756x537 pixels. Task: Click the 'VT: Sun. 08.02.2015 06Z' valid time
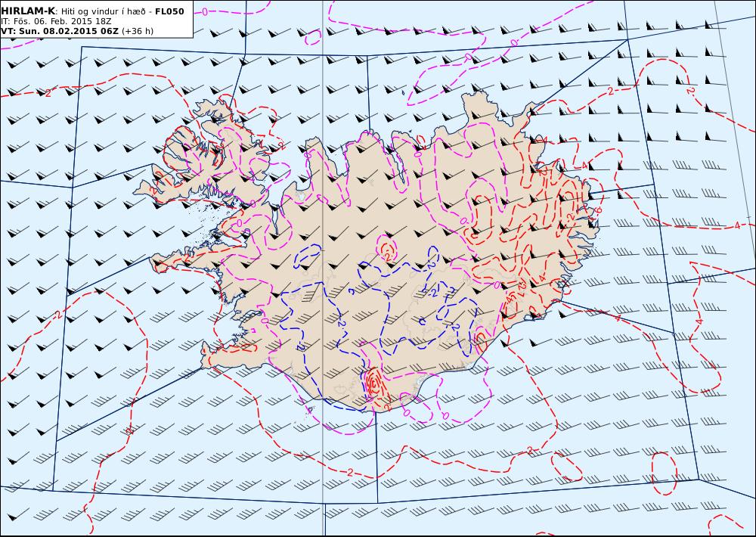[60, 31]
